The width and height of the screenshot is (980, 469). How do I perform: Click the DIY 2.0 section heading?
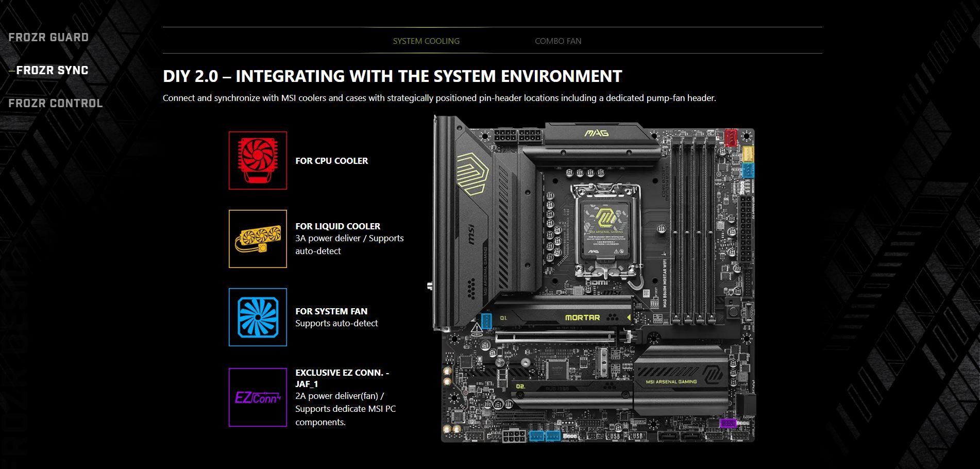pos(393,76)
